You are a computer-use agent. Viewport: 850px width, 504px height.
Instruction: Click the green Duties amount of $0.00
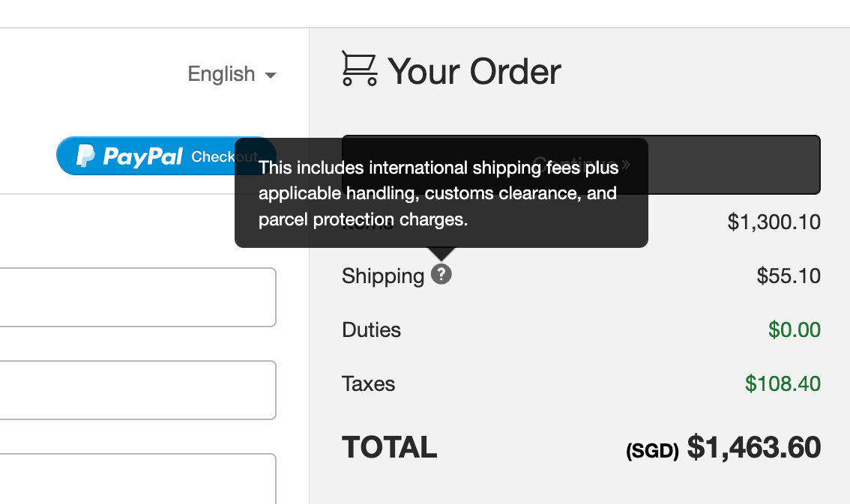click(794, 330)
